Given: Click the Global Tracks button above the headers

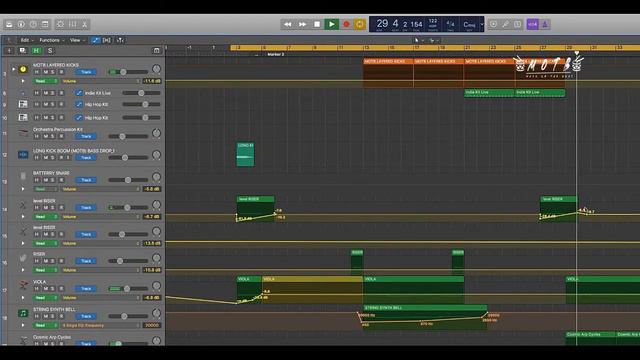Looking at the screenshot, I should click(156, 51).
